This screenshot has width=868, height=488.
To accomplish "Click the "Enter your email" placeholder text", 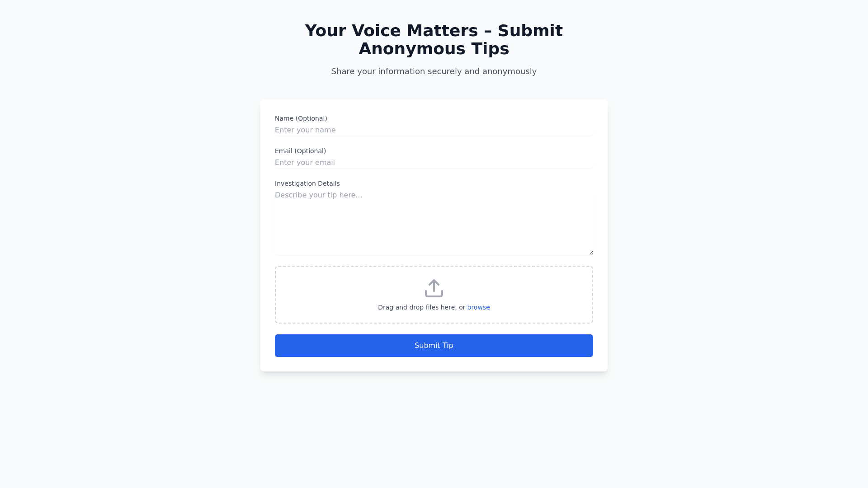I will [305, 163].
